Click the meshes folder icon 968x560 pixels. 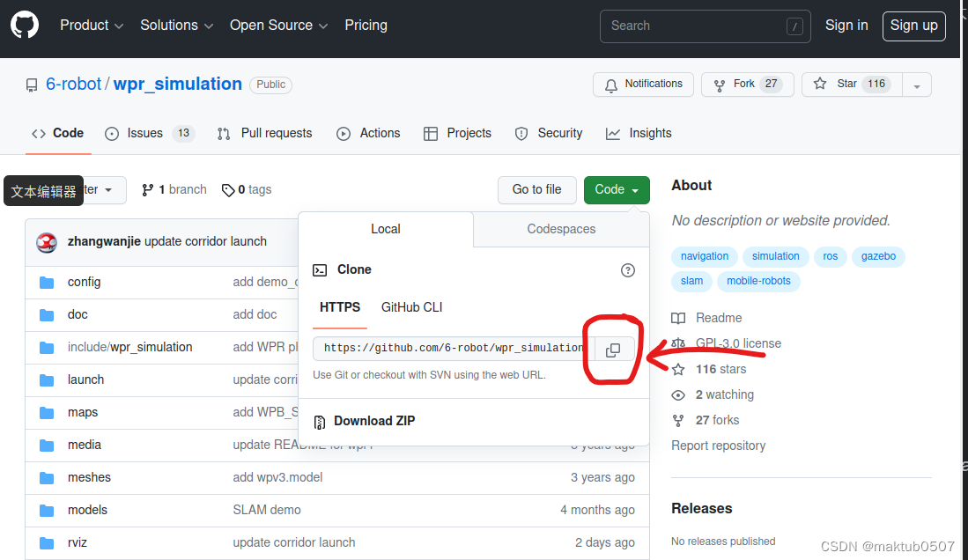[x=47, y=478]
